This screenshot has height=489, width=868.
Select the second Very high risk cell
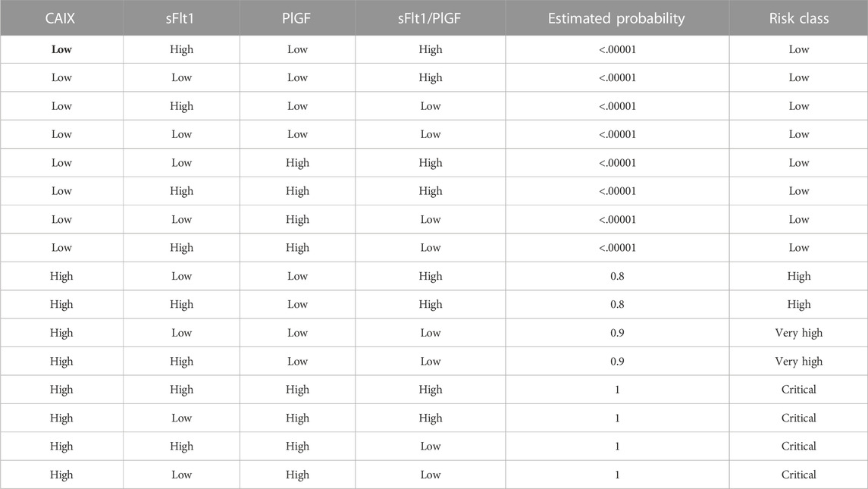pyautogui.click(x=799, y=361)
